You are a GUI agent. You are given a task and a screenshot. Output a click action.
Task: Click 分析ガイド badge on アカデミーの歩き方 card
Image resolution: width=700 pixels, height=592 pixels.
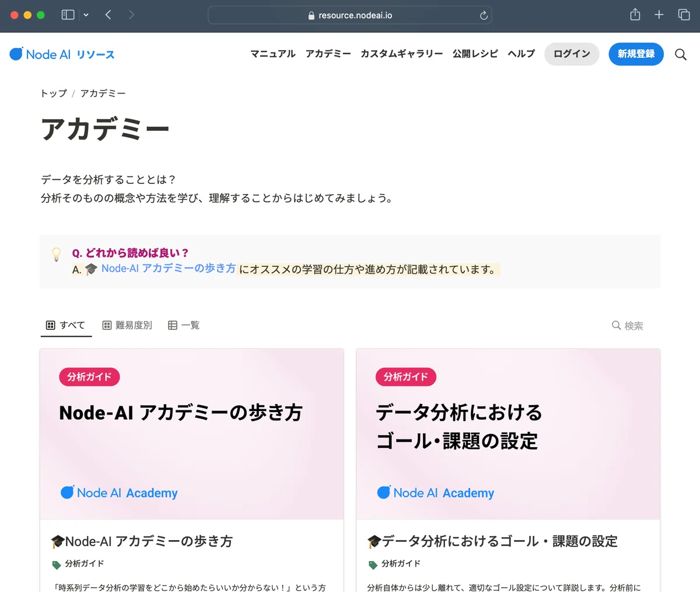pos(89,377)
